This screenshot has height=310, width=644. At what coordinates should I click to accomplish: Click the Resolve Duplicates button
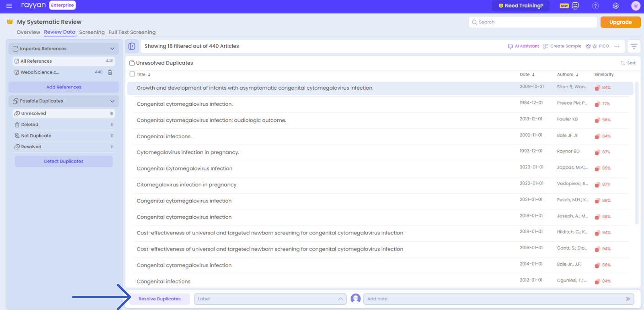(x=159, y=299)
